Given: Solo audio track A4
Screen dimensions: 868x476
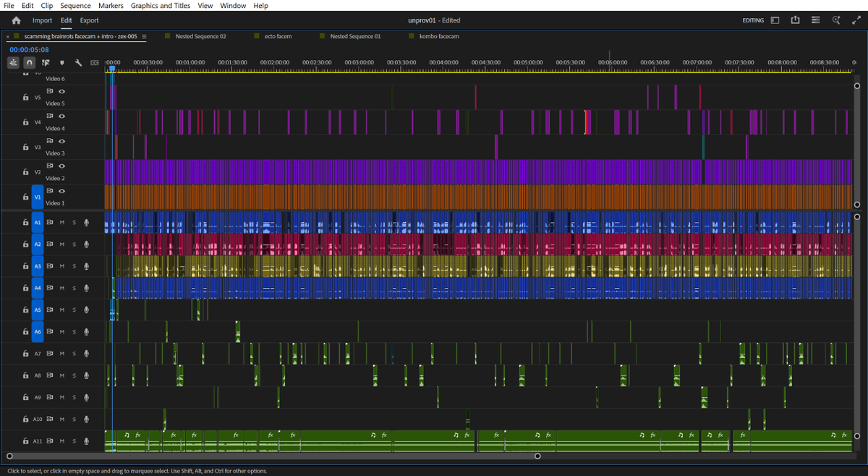Looking at the screenshot, I should point(74,288).
